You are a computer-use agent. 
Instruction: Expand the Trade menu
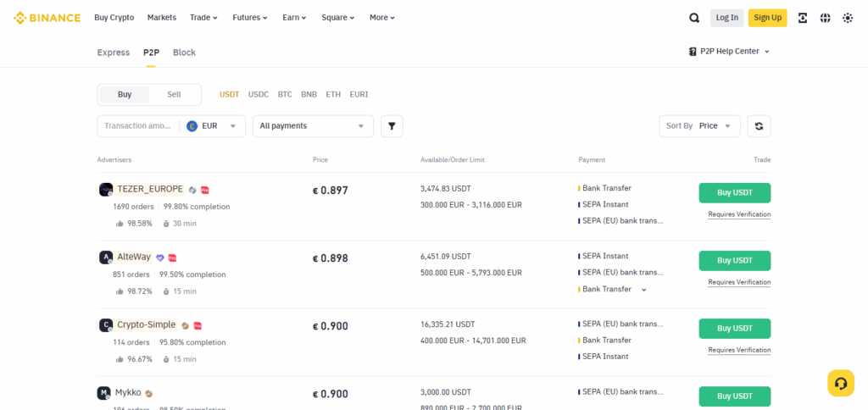(203, 18)
